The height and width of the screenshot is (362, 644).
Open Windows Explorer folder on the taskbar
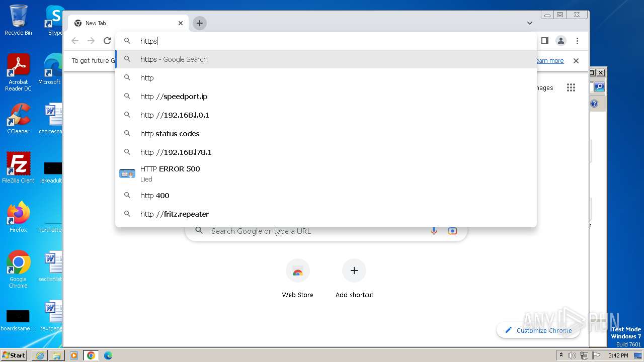[x=57, y=355]
